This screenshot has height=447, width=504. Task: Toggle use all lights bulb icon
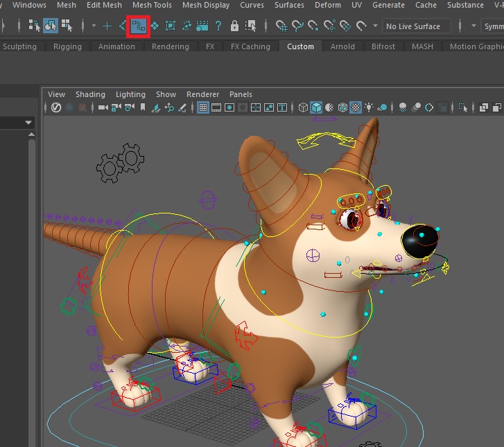pyautogui.click(x=369, y=107)
